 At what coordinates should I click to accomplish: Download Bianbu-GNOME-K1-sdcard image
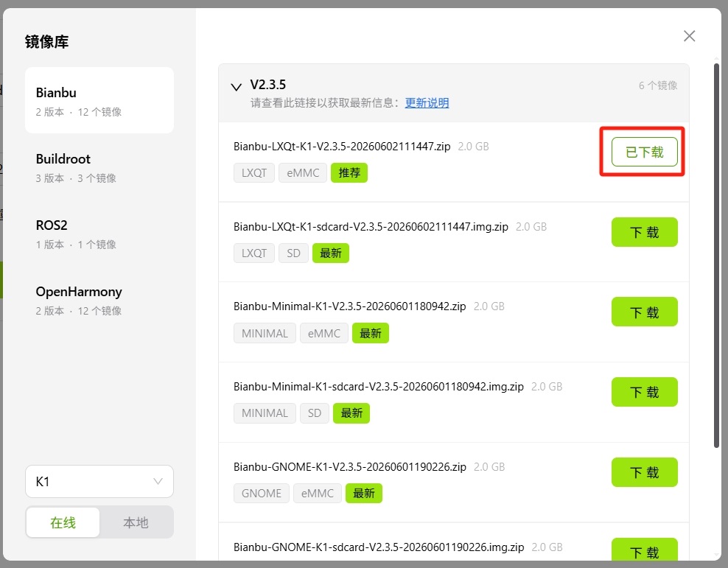coord(645,550)
